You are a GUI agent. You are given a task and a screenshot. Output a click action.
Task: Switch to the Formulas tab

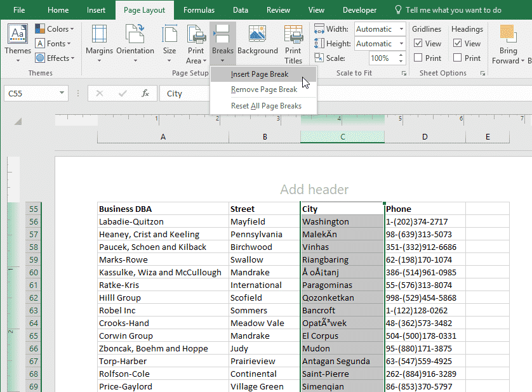[199, 10]
